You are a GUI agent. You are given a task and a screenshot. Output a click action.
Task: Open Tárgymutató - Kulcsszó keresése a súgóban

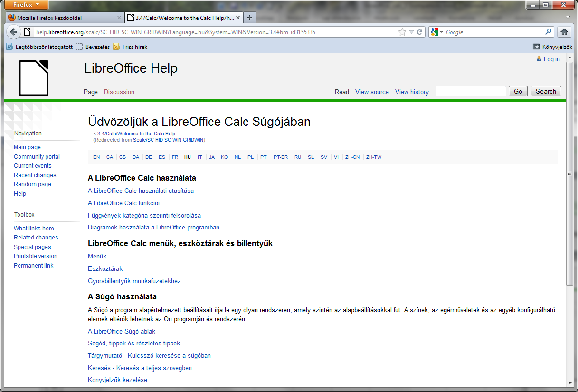(x=149, y=356)
